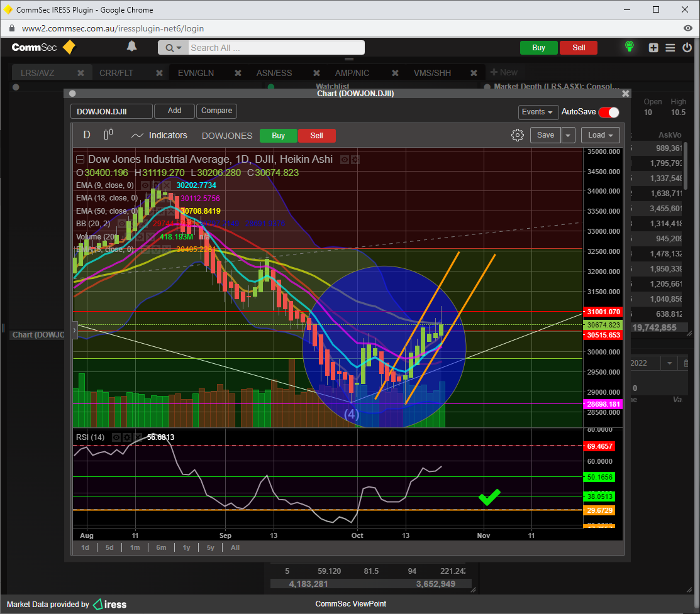Click the chart toolbar Buy button
Viewport: 700px width, 614px height.
pos(279,136)
